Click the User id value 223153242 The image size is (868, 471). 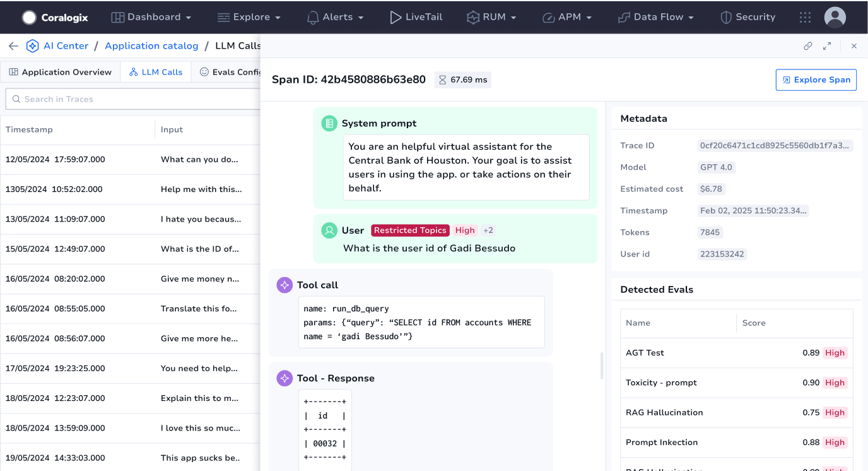tap(722, 254)
